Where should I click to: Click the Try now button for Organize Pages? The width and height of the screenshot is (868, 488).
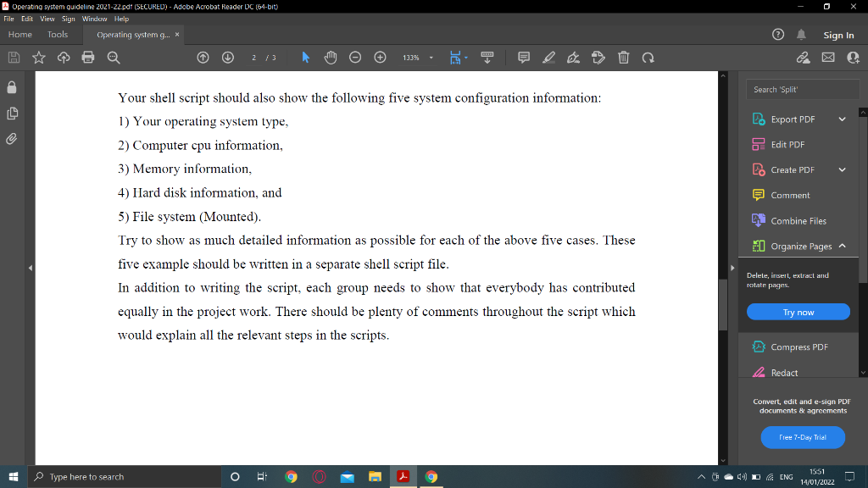pos(798,312)
